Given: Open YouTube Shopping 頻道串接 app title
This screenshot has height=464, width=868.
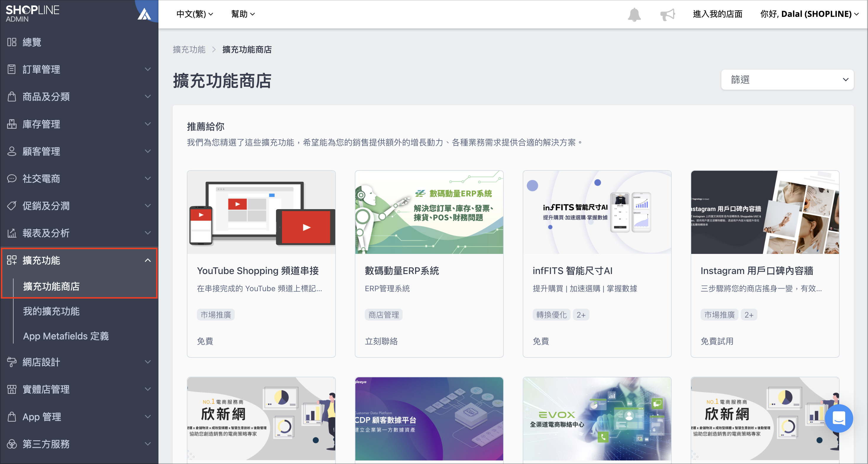Looking at the screenshot, I should [x=258, y=270].
